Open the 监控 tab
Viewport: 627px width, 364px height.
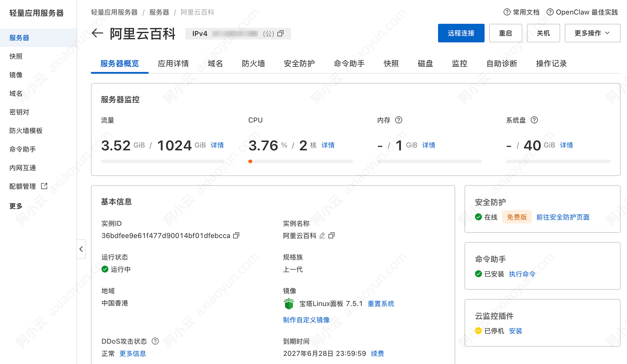click(x=460, y=63)
